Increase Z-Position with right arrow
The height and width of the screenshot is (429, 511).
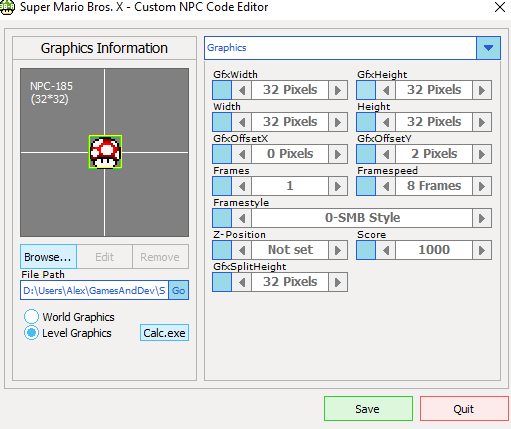point(338,250)
